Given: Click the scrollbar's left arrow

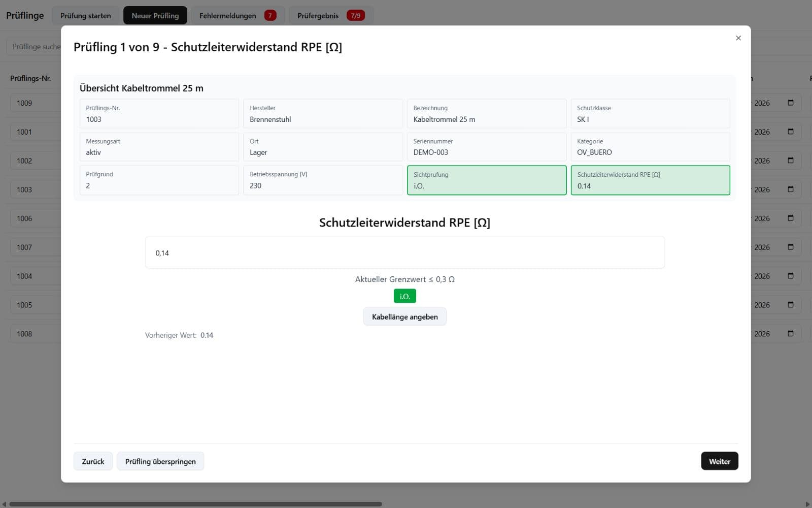Looking at the screenshot, I should coord(5,504).
